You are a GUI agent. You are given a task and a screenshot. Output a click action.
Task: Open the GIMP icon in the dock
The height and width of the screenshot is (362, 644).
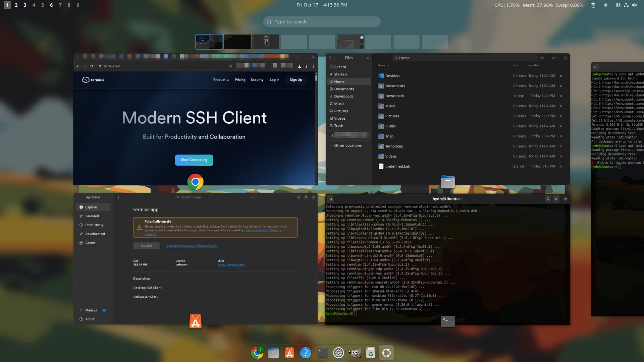355,353
